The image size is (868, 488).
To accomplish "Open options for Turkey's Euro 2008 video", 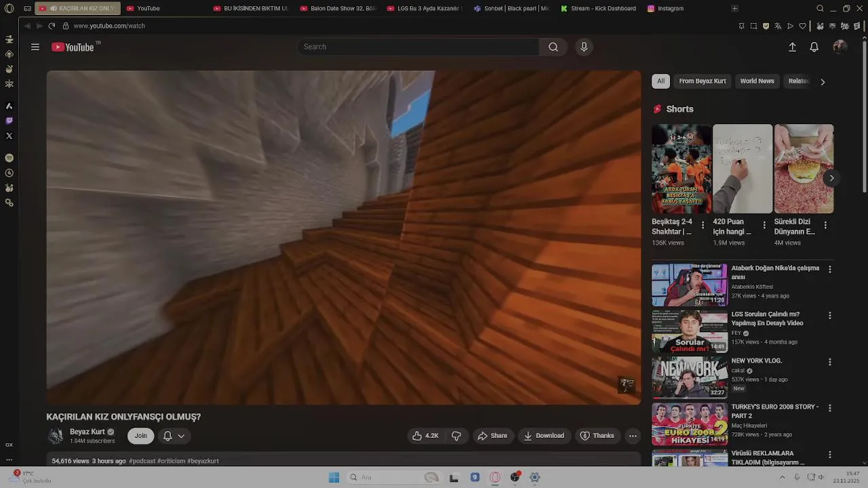I will point(829,408).
